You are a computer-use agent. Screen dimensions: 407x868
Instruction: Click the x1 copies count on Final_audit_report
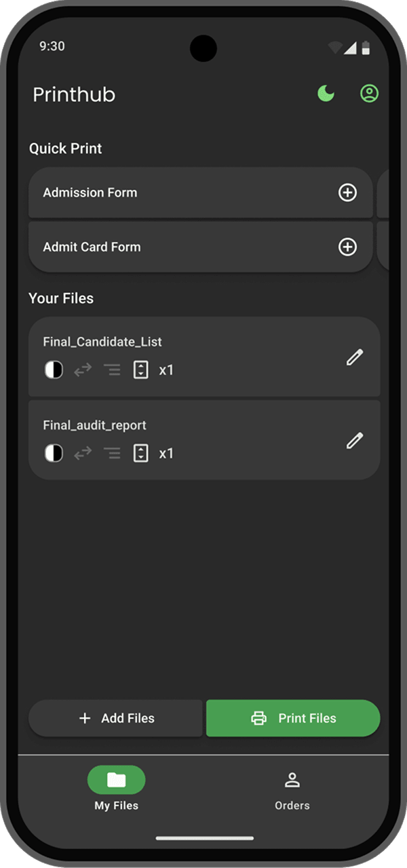[166, 454]
